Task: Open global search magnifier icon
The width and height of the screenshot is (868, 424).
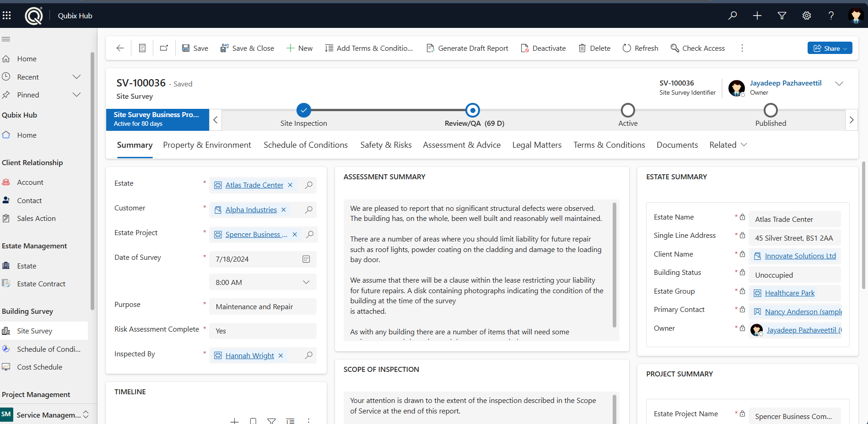Action: [x=733, y=15]
